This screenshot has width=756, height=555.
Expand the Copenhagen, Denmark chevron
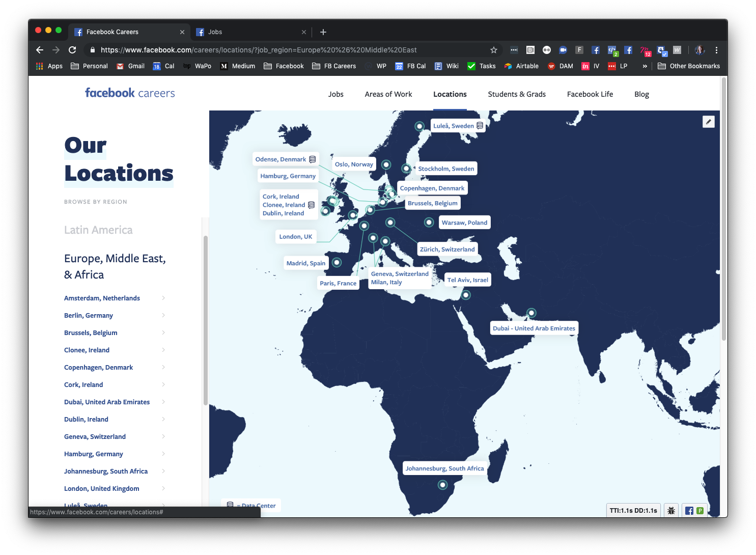click(163, 367)
